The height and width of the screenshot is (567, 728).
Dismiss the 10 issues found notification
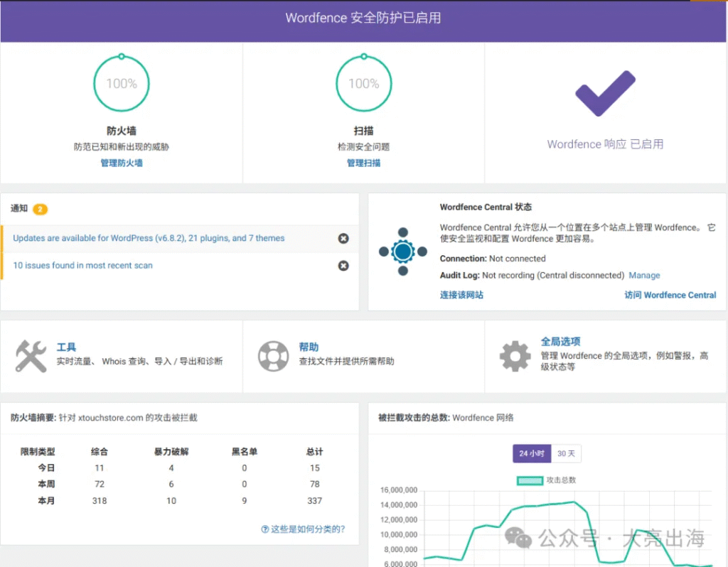point(343,266)
